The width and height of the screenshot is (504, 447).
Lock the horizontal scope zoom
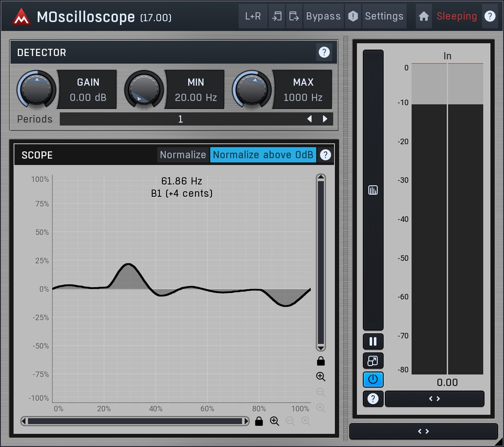(259, 421)
